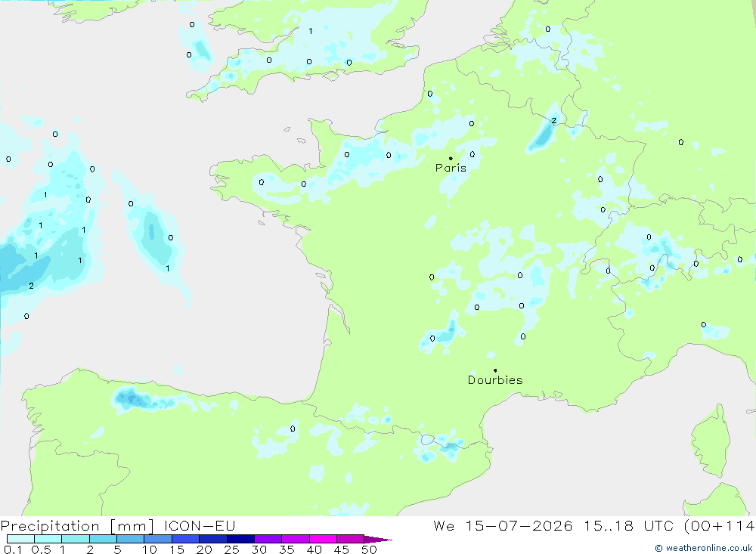The image size is (756, 554).
Task: Click the legend label '10'
Action: 150,549
